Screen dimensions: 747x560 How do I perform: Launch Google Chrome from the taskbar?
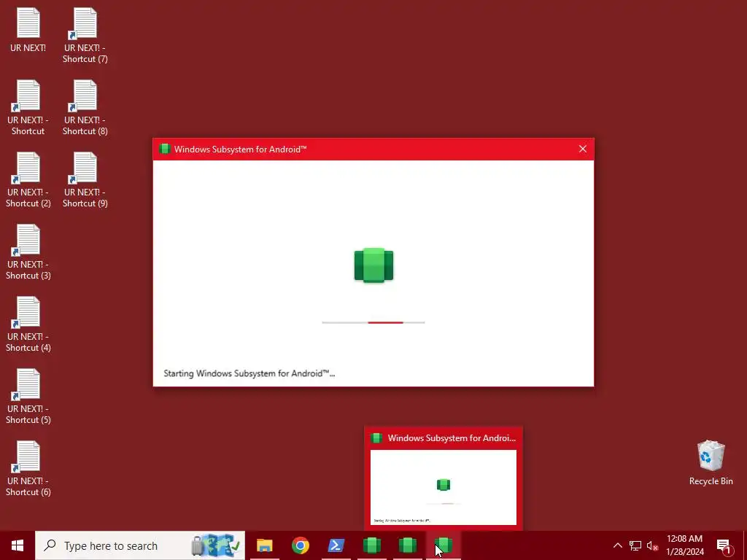300,545
